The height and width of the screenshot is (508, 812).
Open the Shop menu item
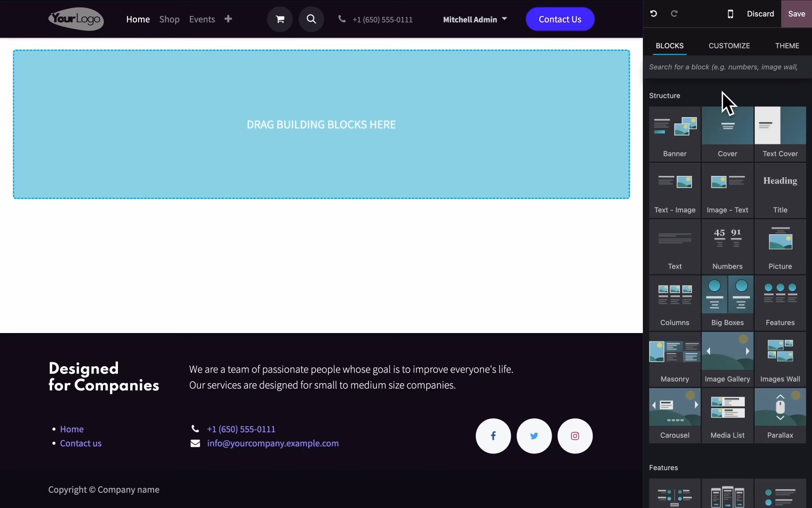click(x=169, y=19)
